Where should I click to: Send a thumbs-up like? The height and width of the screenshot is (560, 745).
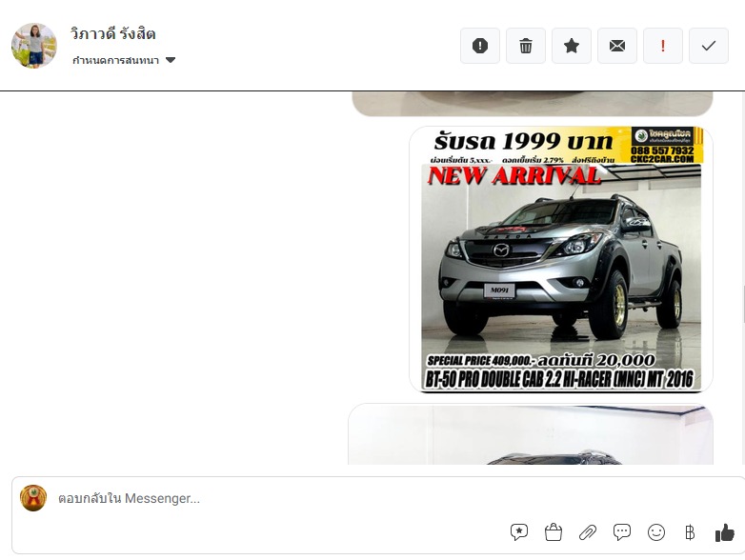pos(725,532)
